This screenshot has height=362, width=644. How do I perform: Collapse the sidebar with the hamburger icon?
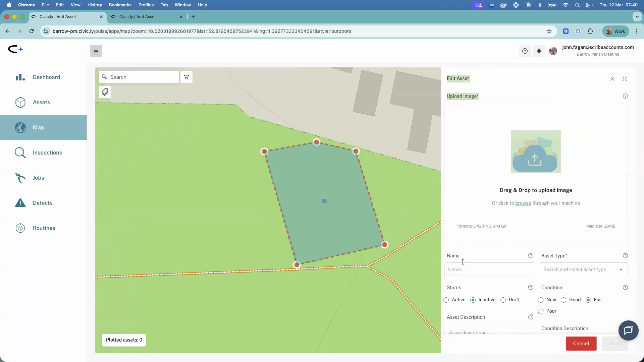point(96,51)
